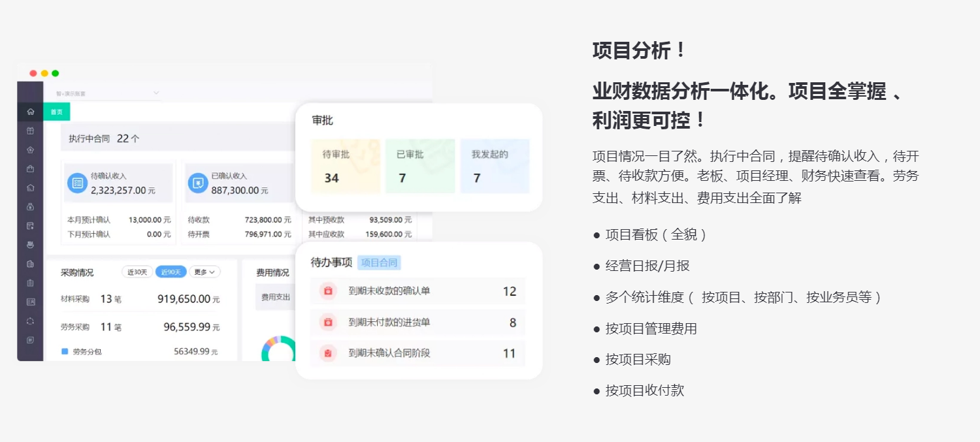980x442 pixels.
Task: Click the 56349.99 元 劳务分包 value
Action: coord(196,351)
